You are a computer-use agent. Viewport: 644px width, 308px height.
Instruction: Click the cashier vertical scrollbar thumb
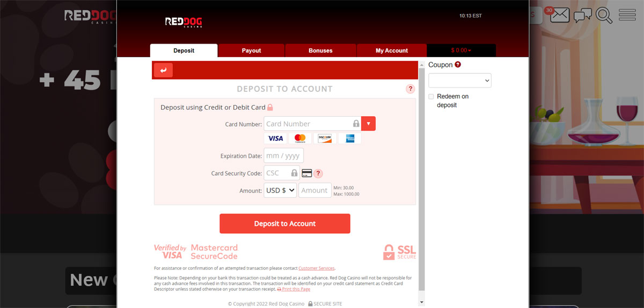click(x=421, y=180)
